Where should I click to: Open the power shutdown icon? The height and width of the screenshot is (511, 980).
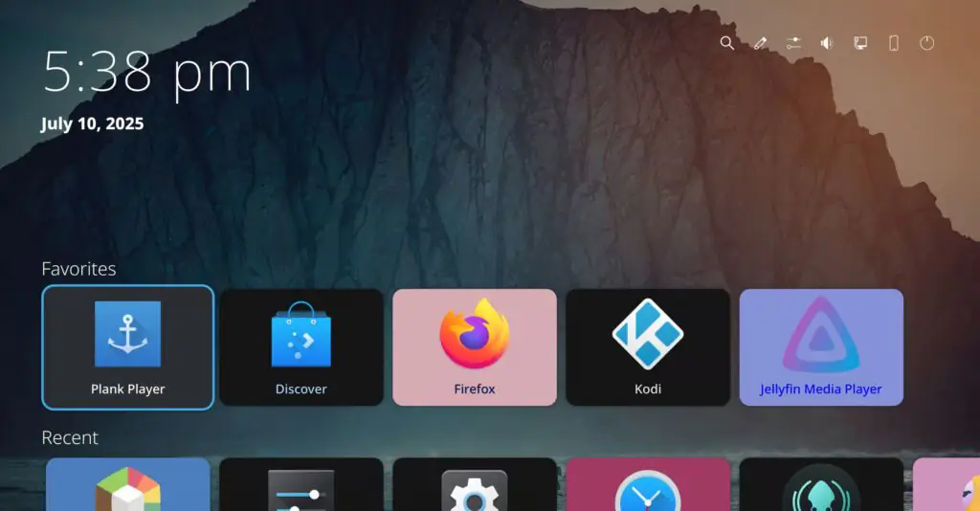[926, 43]
